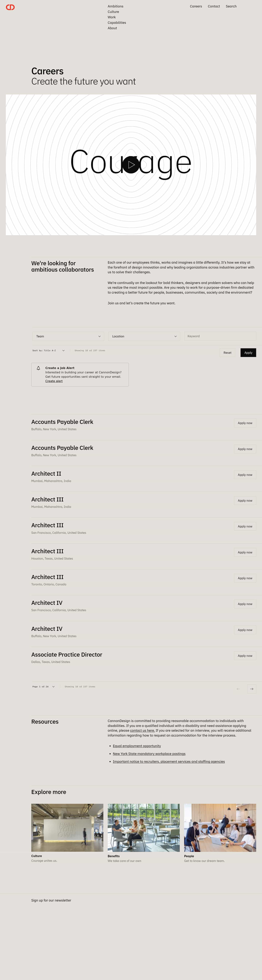Click into the Keyword search field

(x=220, y=336)
